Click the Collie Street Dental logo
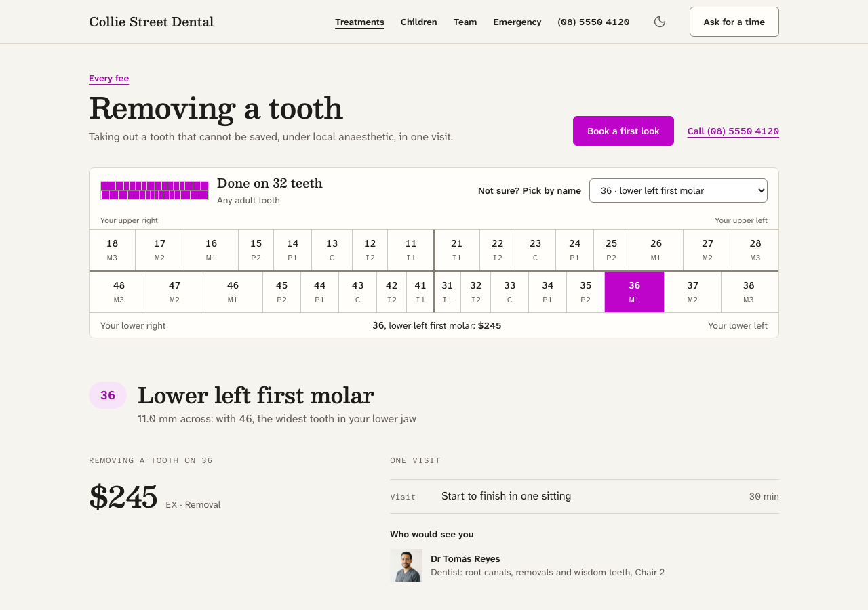Screen dimensions: 868x610 pos(151,22)
